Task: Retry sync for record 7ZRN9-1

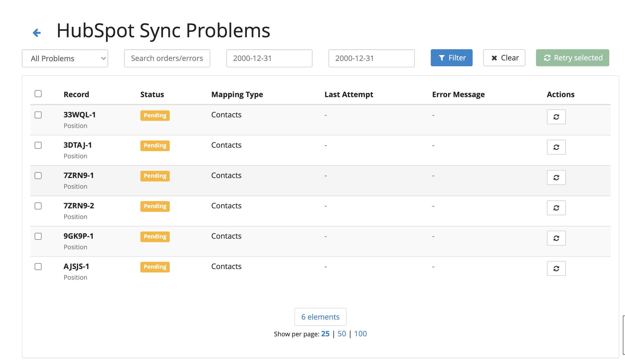Action: pos(556,177)
